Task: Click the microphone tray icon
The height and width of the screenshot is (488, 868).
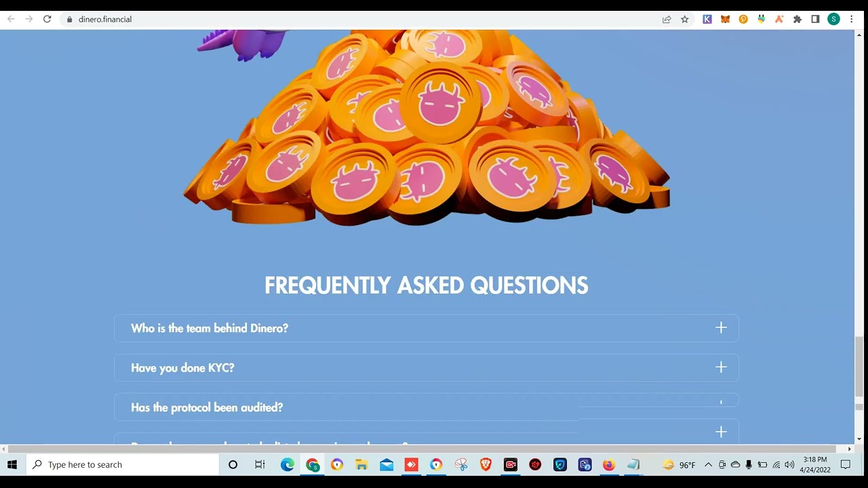Action: point(749,464)
